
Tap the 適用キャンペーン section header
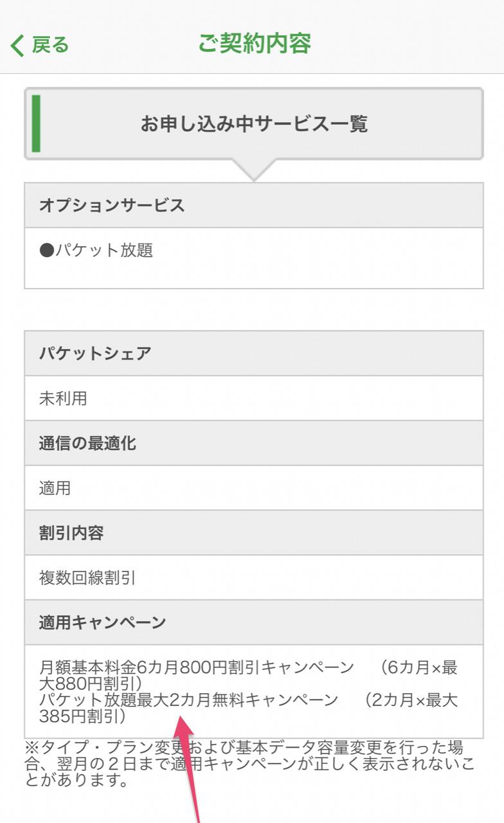pos(103,622)
